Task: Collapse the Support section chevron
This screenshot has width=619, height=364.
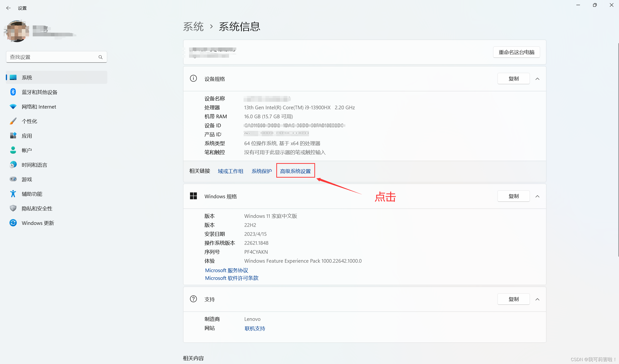Action: point(537,299)
